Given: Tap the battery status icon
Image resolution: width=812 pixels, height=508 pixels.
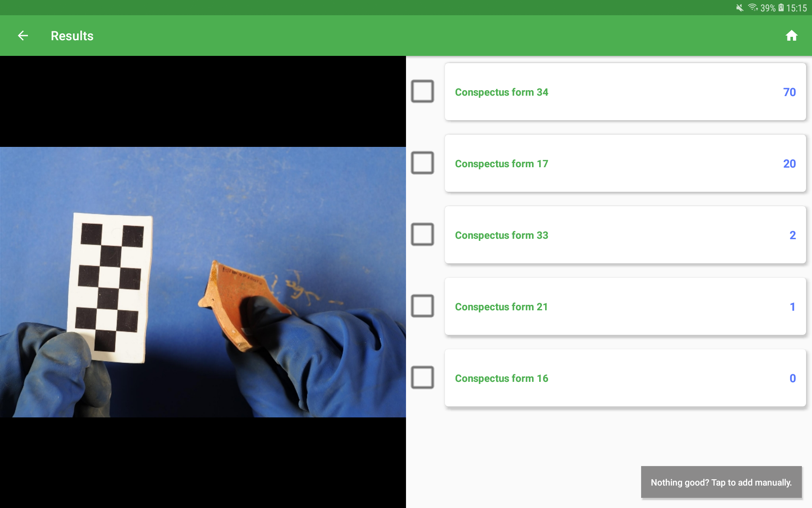Looking at the screenshot, I should [x=781, y=8].
